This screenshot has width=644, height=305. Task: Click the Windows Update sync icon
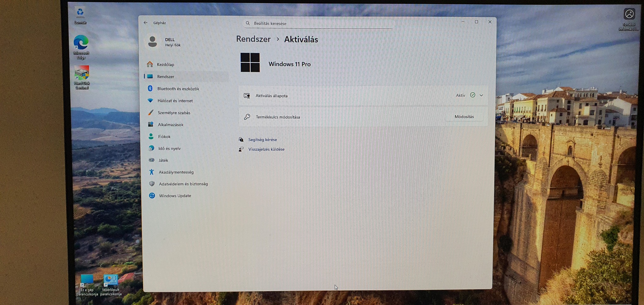152,195
